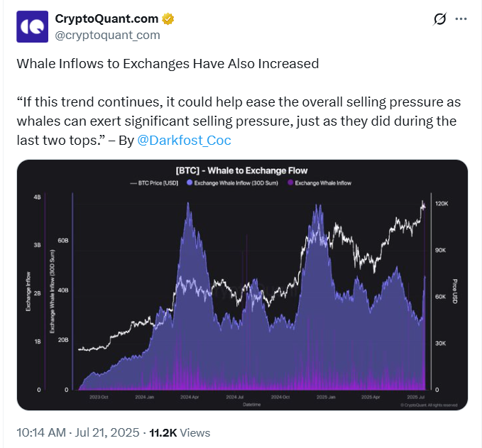Open the three-dots more options menu
Screen dimensions: 482x448
coord(461,19)
